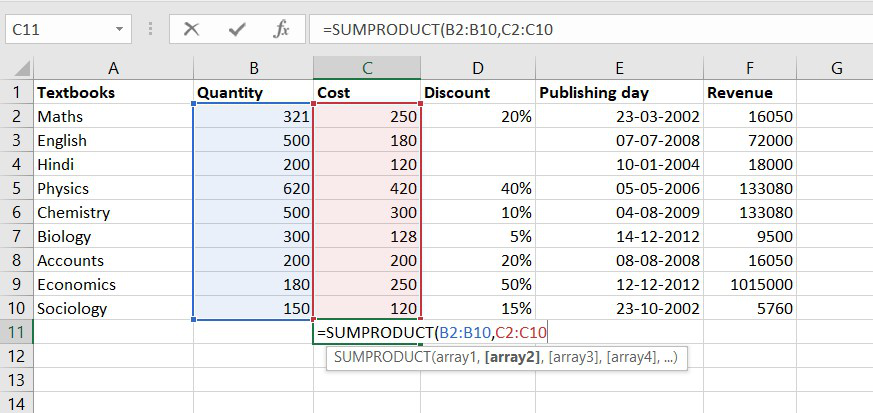Click revenue cell 72000
This screenshot has height=413, width=873.
[750, 140]
